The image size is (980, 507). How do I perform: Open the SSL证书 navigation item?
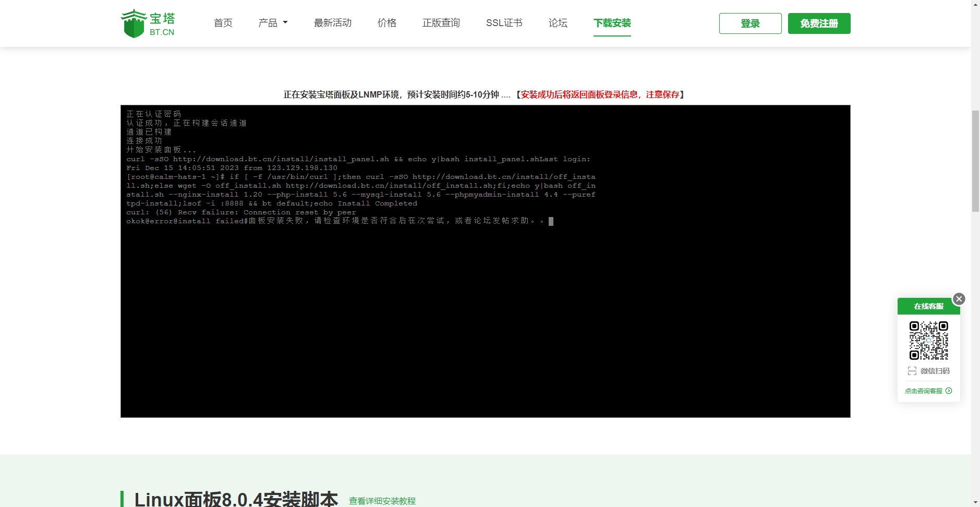[x=503, y=22]
